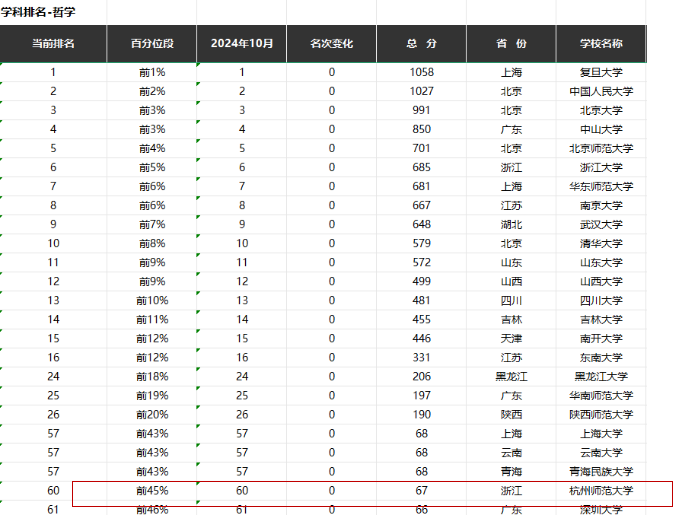
Task: Click the school name 山东大学
Action: [601, 262]
